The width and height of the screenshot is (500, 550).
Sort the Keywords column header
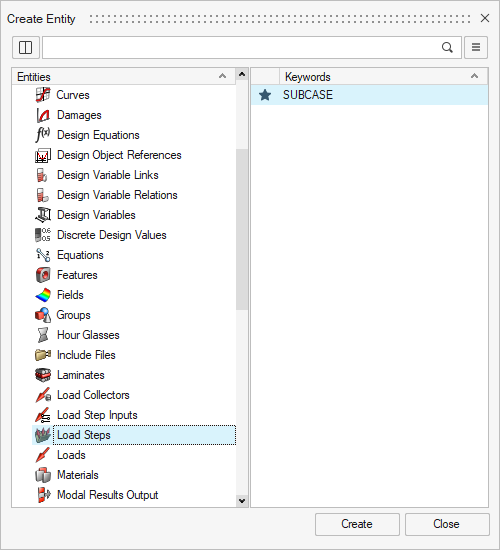click(384, 76)
